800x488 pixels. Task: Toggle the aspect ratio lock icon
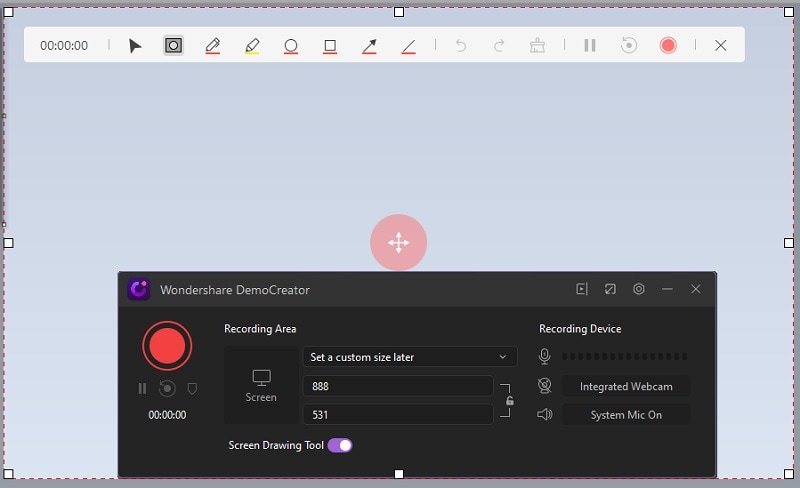(509, 401)
